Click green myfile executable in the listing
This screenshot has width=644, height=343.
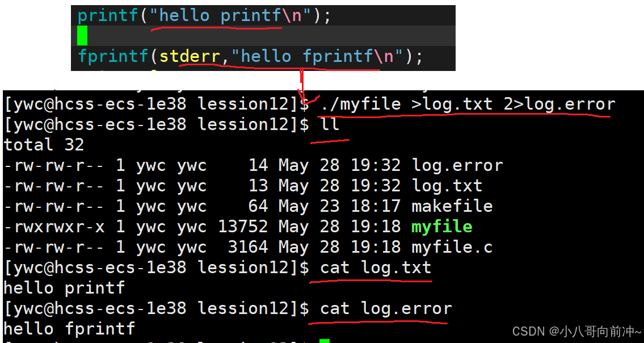tap(442, 227)
